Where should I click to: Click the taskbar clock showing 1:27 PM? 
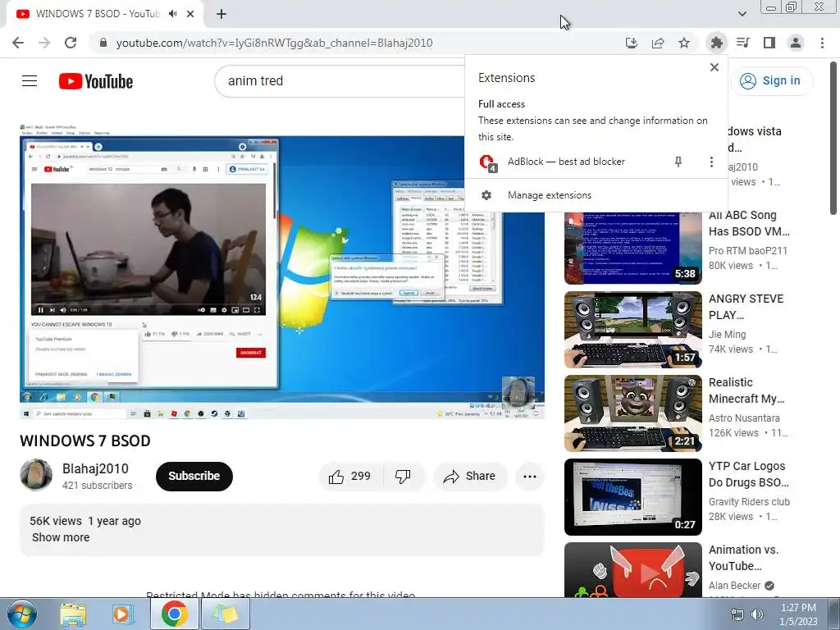click(799, 614)
